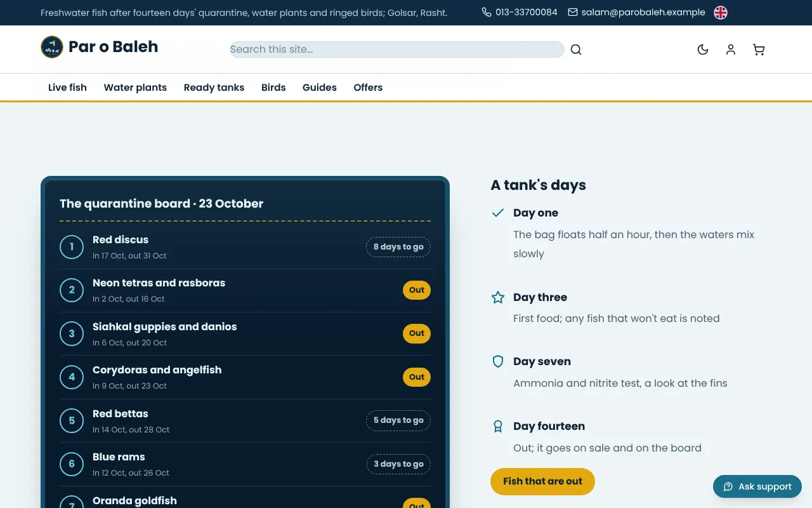Select tank number 2 circle badge

(x=72, y=290)
